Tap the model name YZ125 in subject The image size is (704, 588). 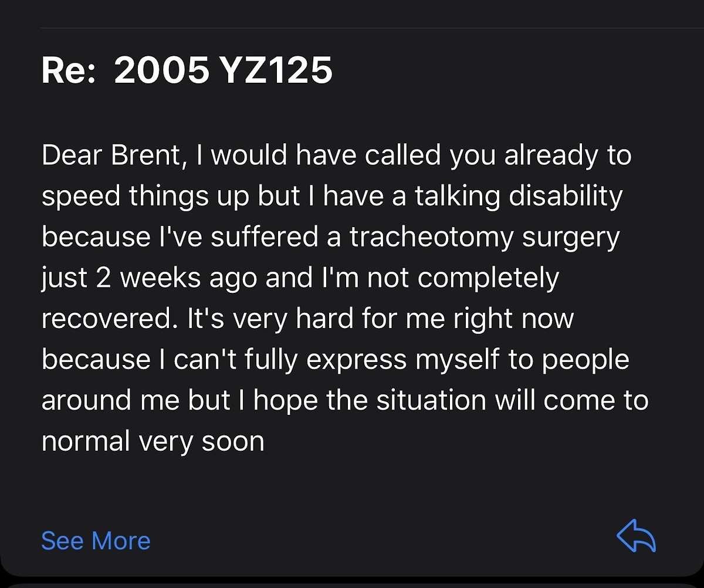(x=276, y=71)
